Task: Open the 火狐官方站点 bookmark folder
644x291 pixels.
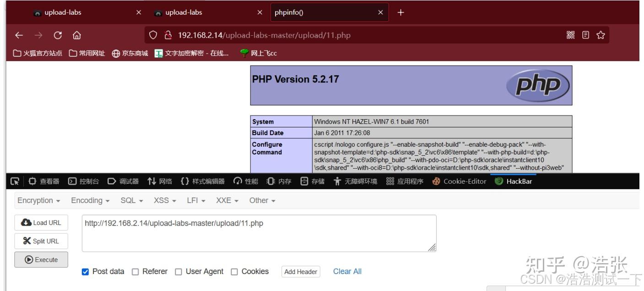Action: click(38, 53)
